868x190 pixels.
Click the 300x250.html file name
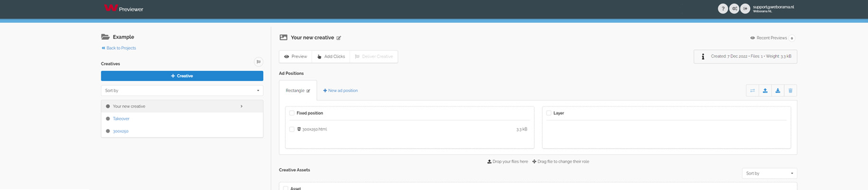pos(314,129)
